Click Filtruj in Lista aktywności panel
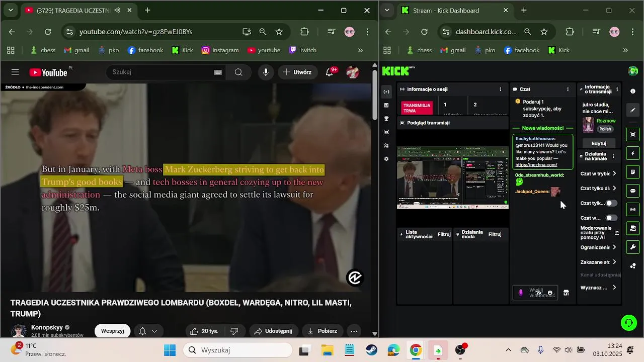The height and width of the screenshot is (362, 644). pos(444,234)
